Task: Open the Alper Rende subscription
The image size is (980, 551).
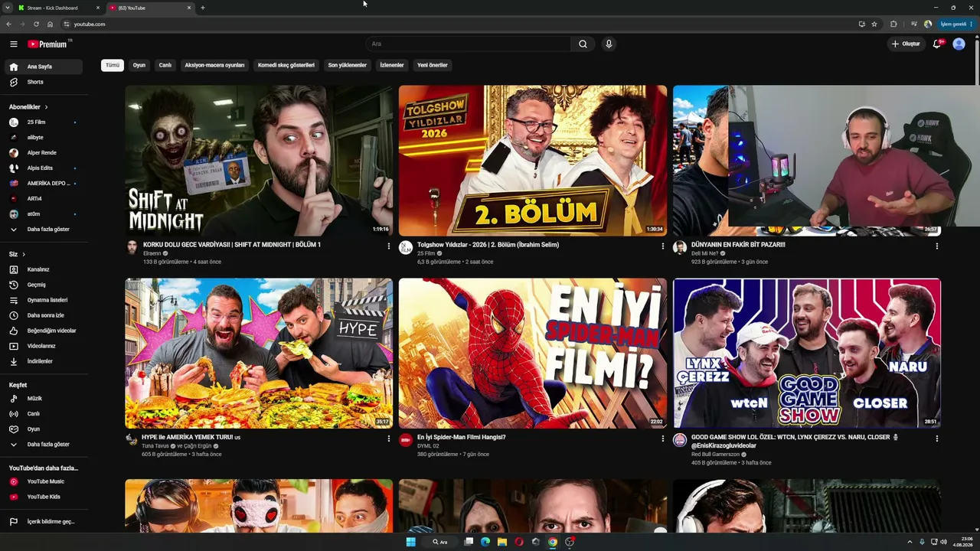Action: tap(44, 153)
